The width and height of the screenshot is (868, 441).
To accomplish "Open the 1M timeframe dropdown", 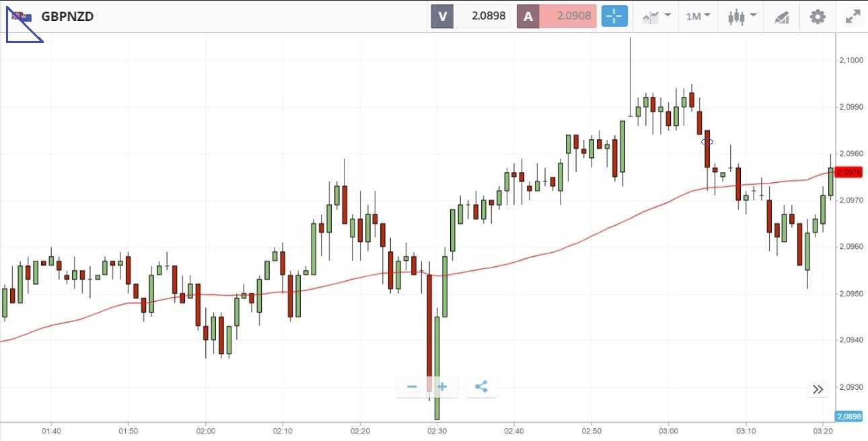I will click(x=698, y=16).
